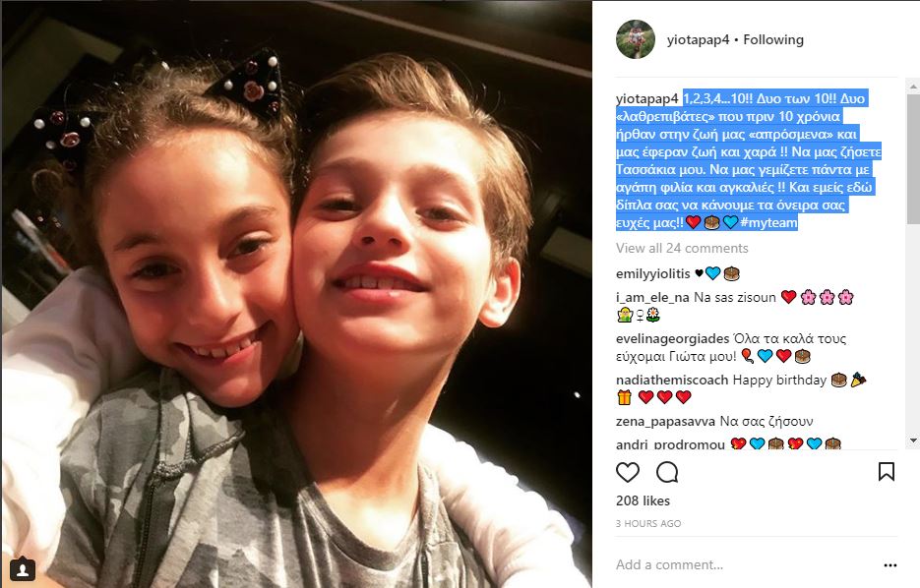Click the 3 hours ago timestamp
Image resolution: width=920 pixels, height=588 pixels.
pos(648,523)
